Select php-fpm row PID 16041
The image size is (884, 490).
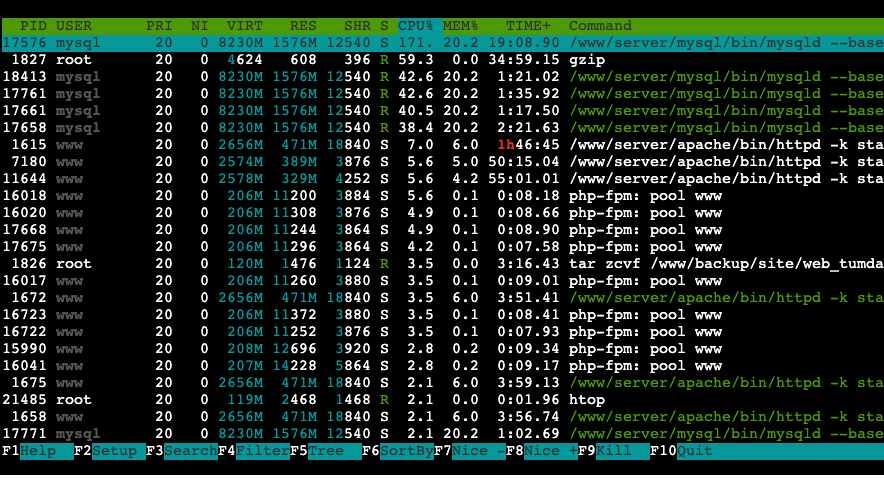(443, 366)
